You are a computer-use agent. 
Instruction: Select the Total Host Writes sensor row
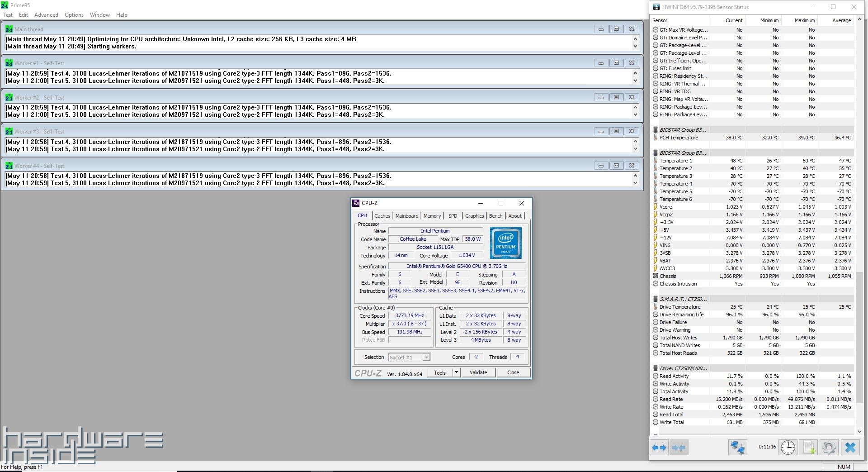click(753, 338)
